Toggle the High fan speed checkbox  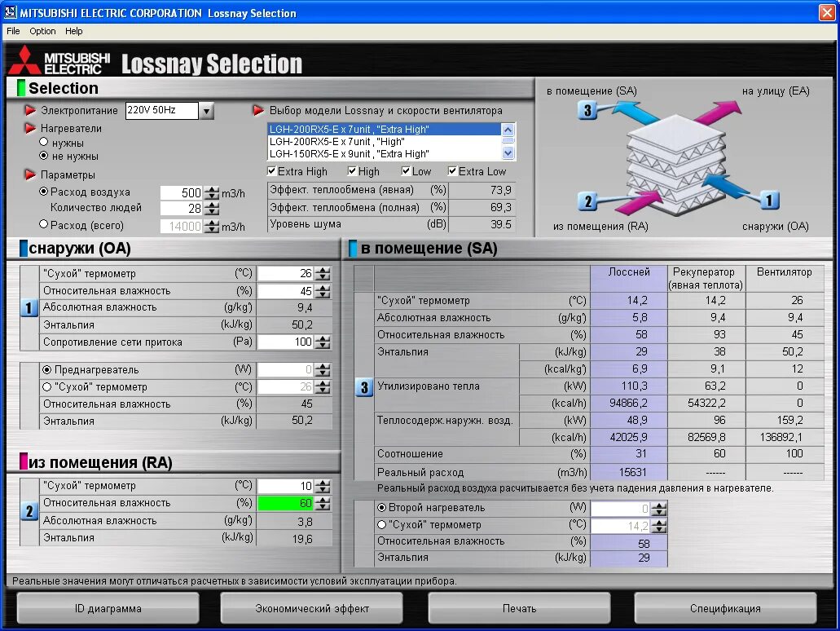pyautogui.click(x=352, y=171)
